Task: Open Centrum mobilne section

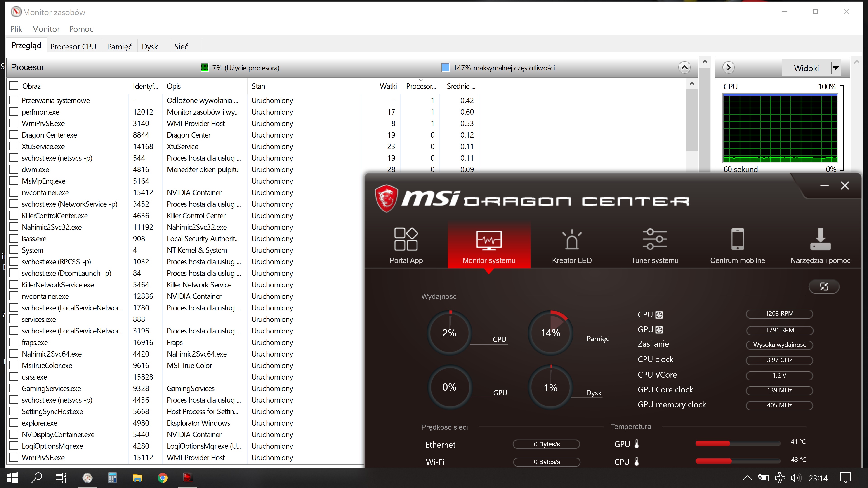Action: (737, 245)
